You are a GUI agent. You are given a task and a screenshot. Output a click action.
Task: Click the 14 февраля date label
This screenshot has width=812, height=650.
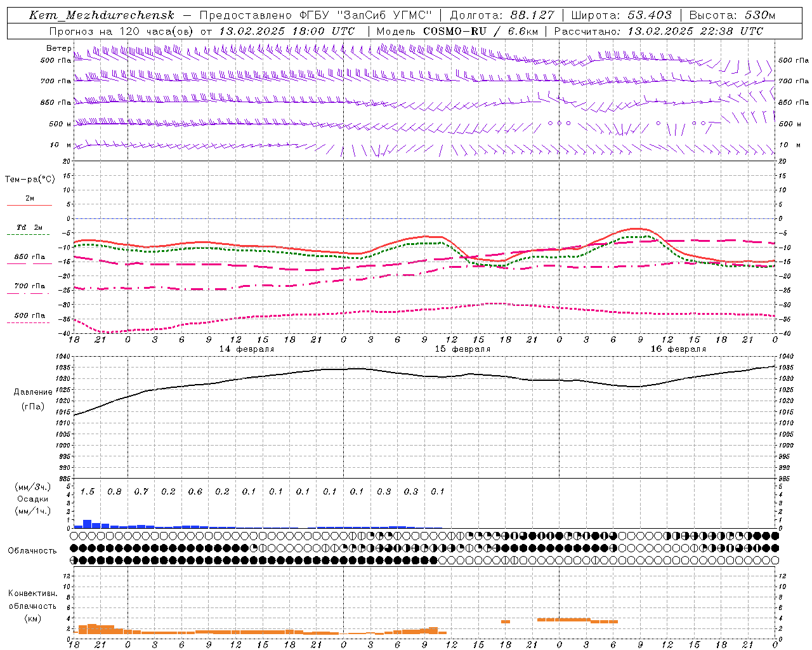tap(247, 349)
